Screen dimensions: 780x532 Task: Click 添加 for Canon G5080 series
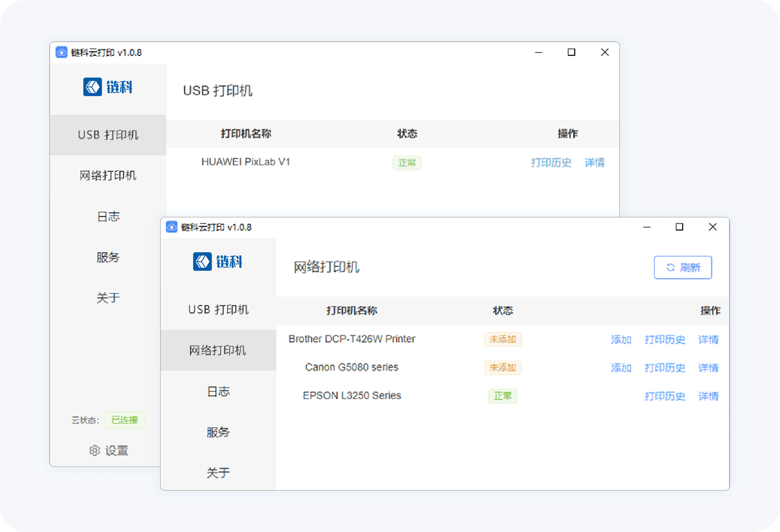[x=621, y=368]
